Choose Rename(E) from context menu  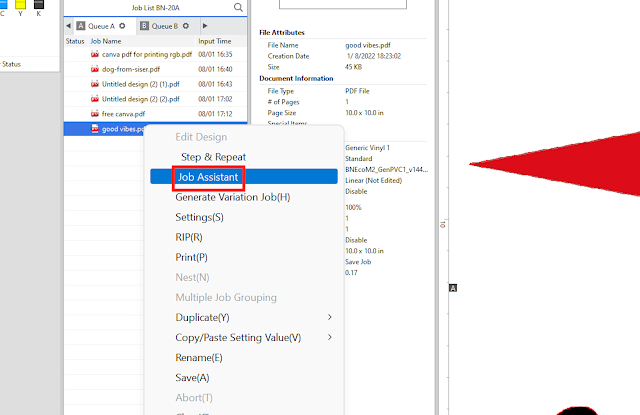click(244, 357)
